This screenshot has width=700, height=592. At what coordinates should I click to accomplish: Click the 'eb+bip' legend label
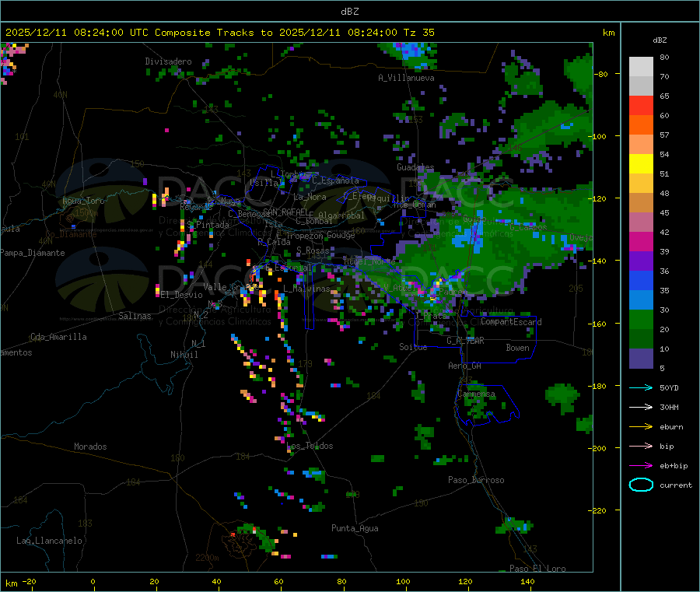tap(674, 466)
